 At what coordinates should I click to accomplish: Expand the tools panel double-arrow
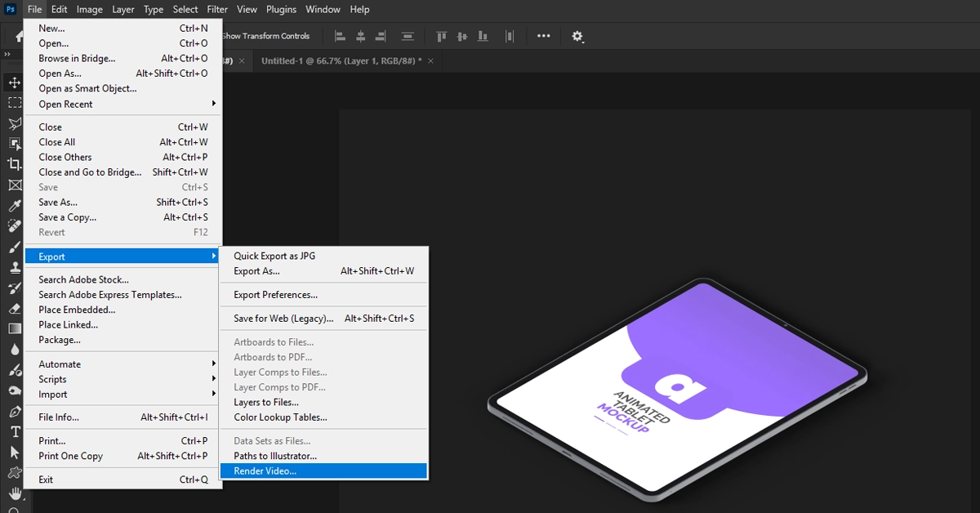pos(7,55)
